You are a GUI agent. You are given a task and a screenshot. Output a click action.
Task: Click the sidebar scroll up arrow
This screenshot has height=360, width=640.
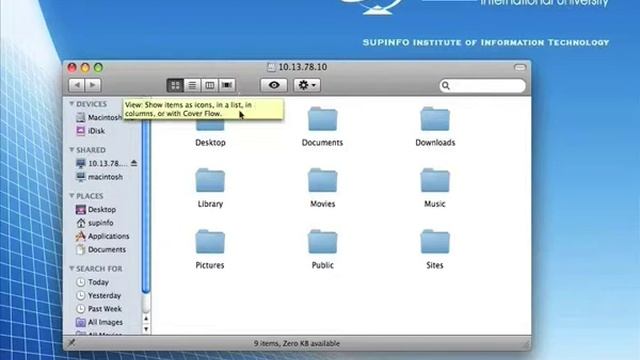tap(146, 318)
